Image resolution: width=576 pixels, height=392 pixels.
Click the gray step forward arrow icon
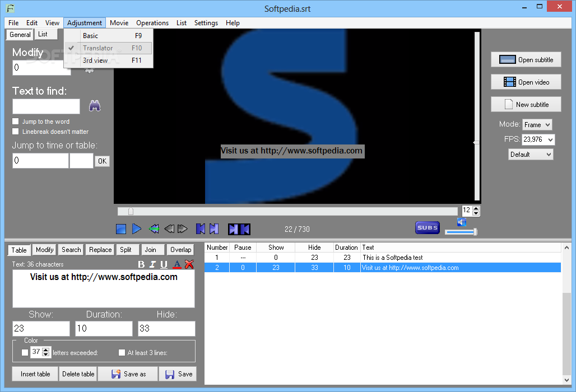coord(183,229)
